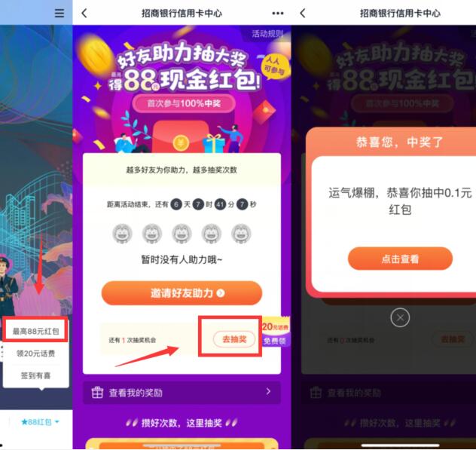Click the 20元话费 free claim badge
Screen dimensions: 476x450
click(x=276, y=333)
